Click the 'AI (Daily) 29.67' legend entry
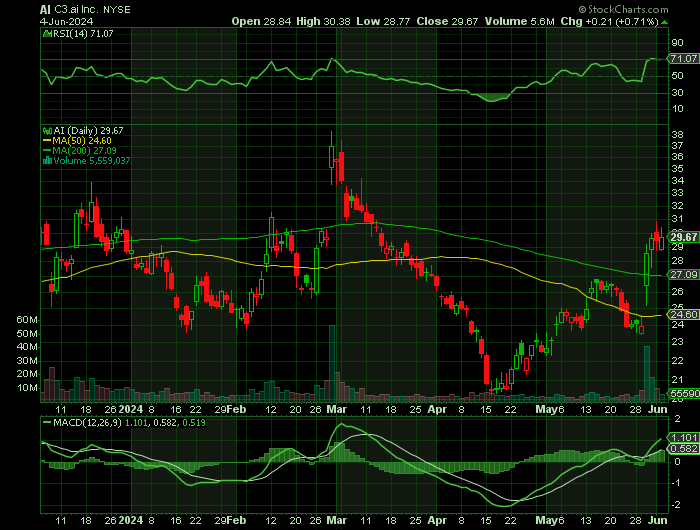This screenshot has width=700, height=530. [88, 131]
